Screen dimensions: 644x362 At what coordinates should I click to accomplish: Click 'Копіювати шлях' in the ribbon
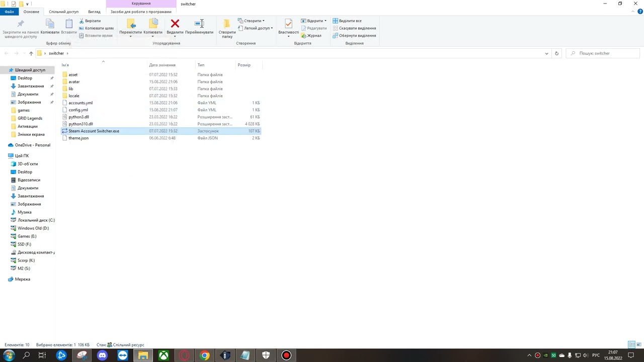[96, 28]
